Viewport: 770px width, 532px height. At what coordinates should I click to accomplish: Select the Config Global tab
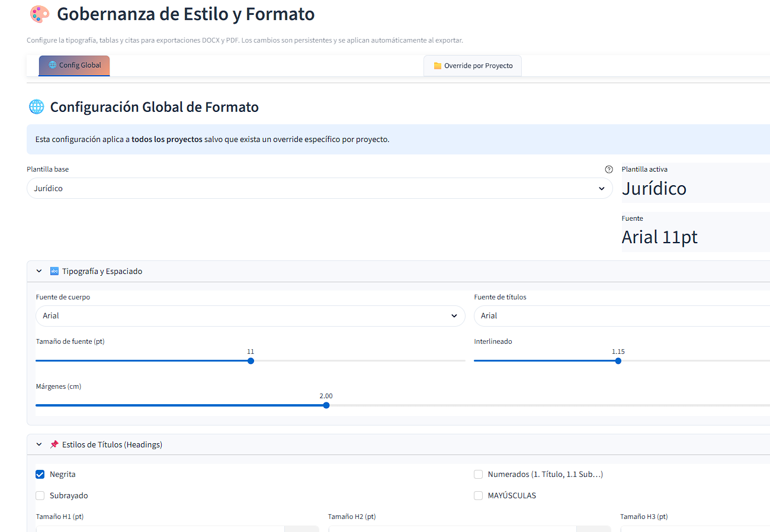tap(74, 66)
